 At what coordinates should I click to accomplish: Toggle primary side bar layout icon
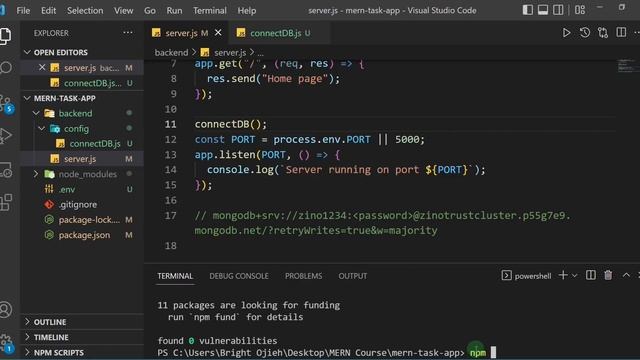(527, 10)
